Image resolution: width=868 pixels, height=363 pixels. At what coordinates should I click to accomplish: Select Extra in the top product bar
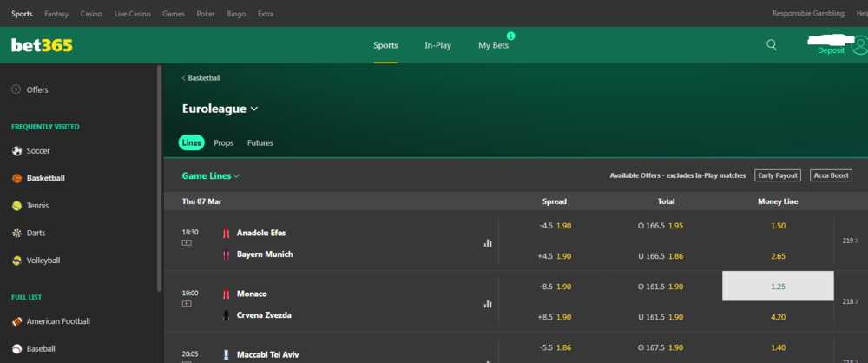point(266,14)
